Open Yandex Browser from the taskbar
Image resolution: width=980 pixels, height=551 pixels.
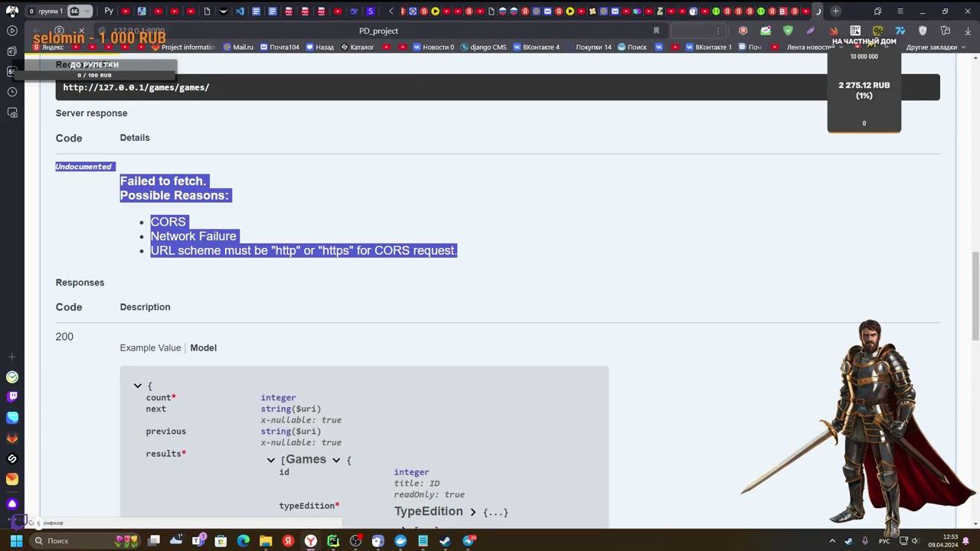(311, 541)
